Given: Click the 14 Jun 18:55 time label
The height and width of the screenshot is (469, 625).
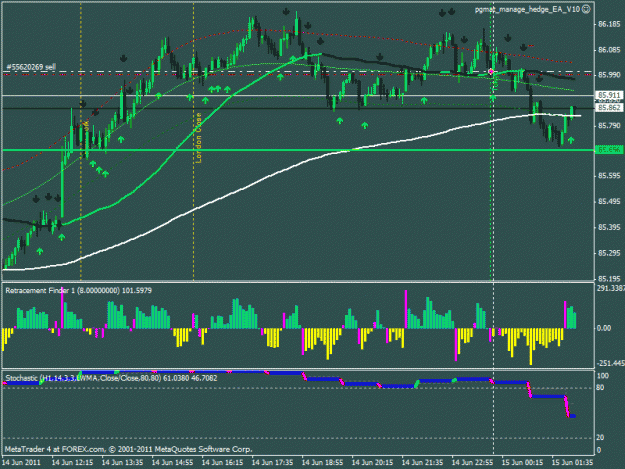Looking at the screenshot, I should pyautogui.click(x=322, y=462).
